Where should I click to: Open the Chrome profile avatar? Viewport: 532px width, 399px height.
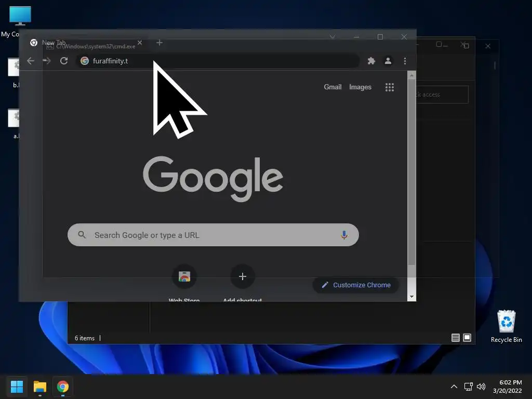click(x=388, y=61)
